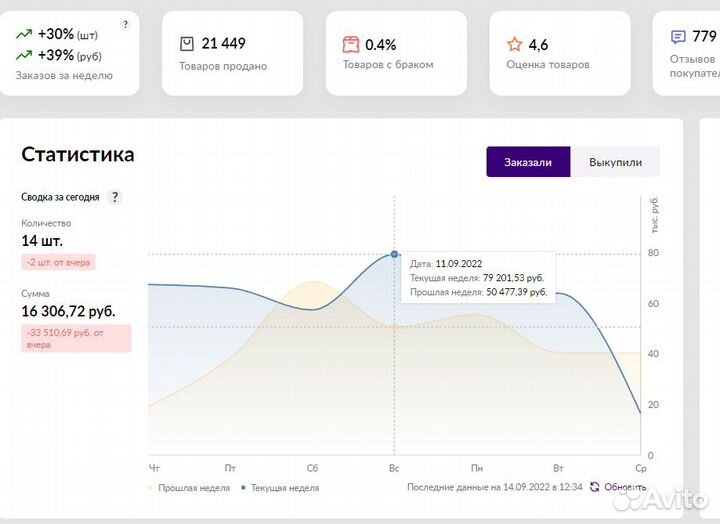Click the data point on 11.09.2022
Image resolution: width=720 pixels, height=524 pixels.
[x=394, y=254]
